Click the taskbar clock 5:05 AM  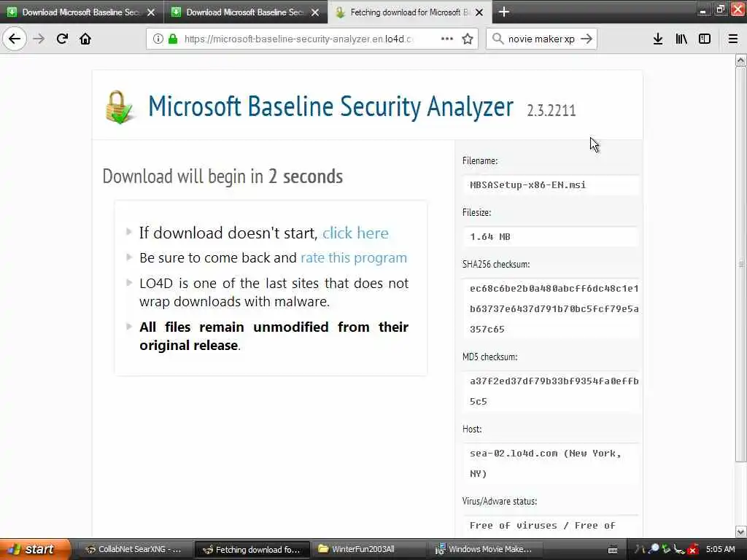click(x=720, y=549)
